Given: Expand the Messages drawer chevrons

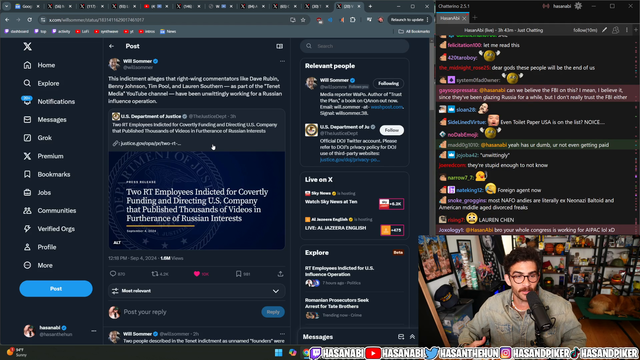Looking at the screenshot, I should [x=412, y=337].
